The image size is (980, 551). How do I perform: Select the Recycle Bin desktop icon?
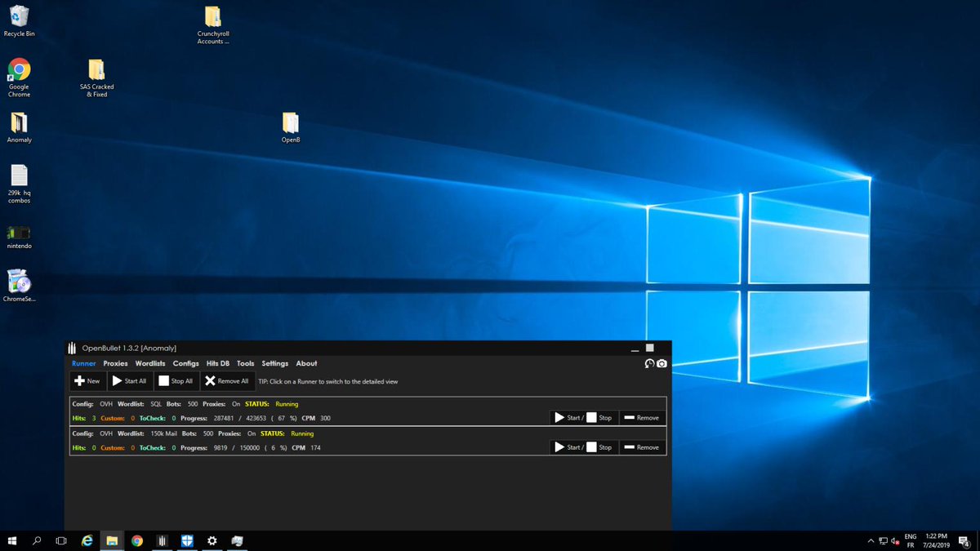pos(19,21)
